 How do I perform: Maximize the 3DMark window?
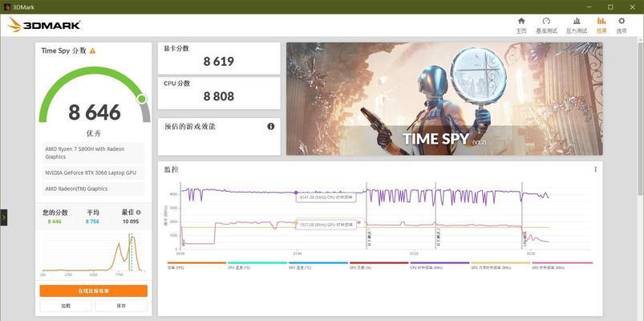click(611, 7)
